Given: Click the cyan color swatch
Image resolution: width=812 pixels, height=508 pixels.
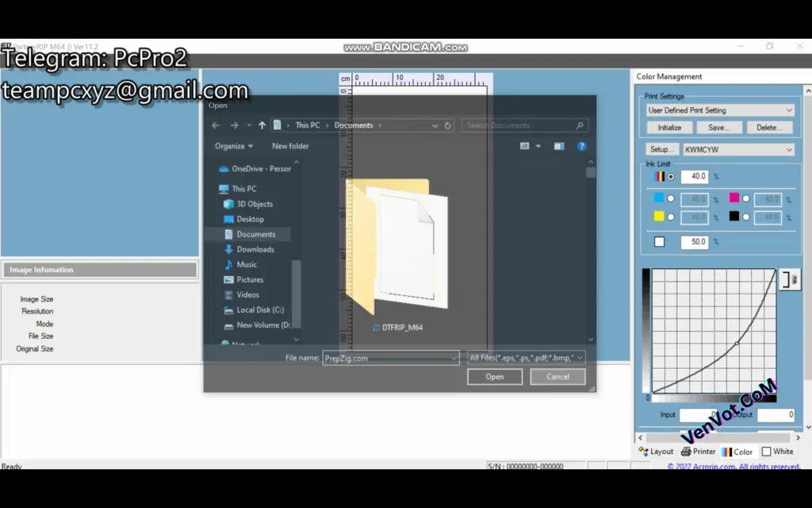Looking at the screenshot, I should [659, 198].
